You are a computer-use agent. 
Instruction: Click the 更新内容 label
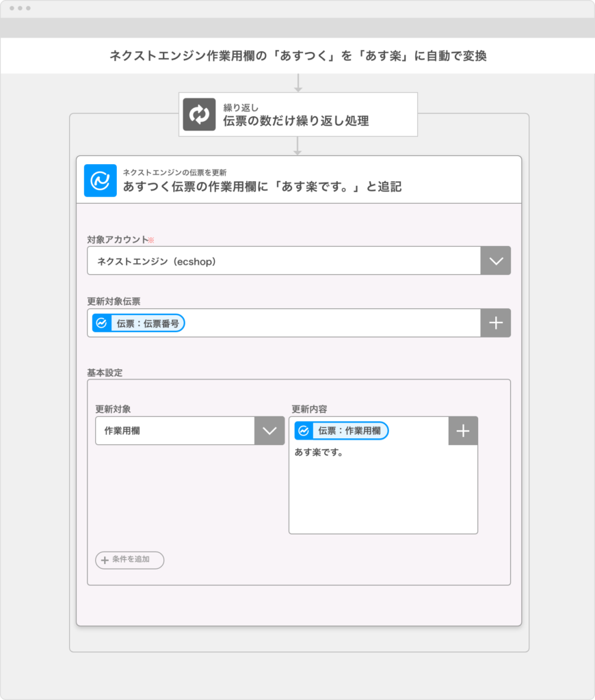[309, 409]
